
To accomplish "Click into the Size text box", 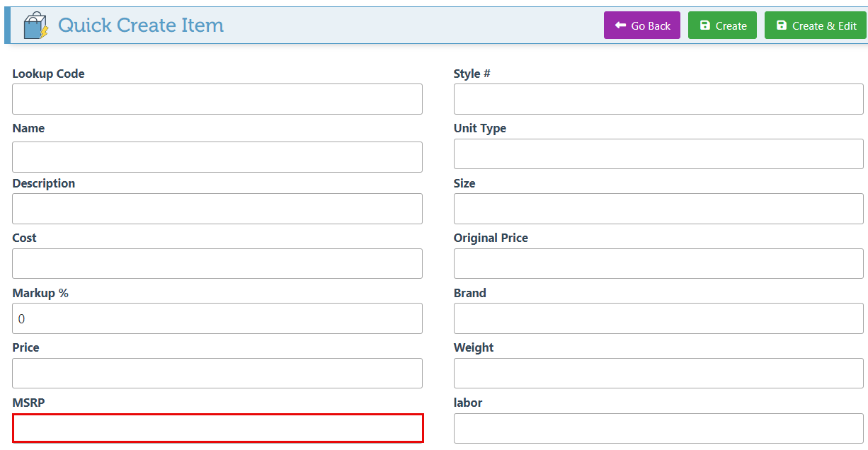I will 658,209.
